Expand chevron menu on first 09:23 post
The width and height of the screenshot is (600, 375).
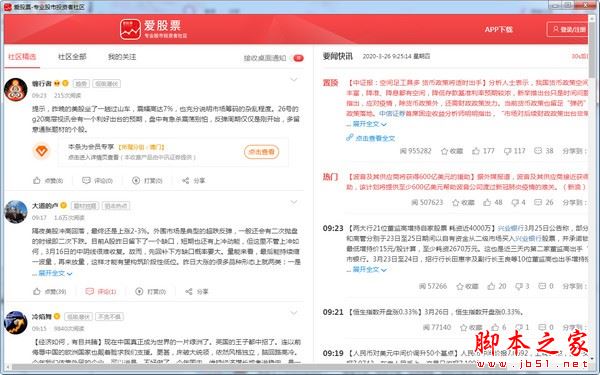click(x=293, y=80)
